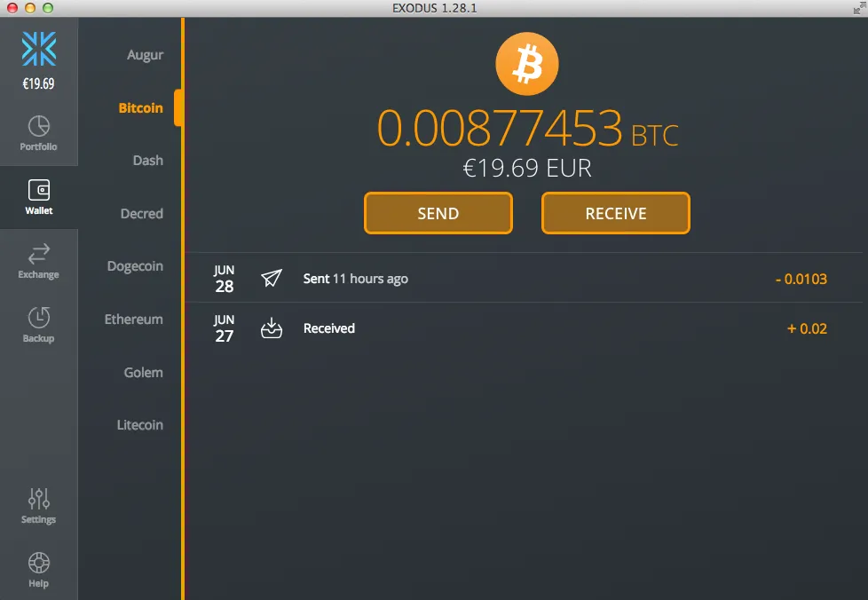
Task: Click the green zoom window button
Action: (x=48, y=8)
